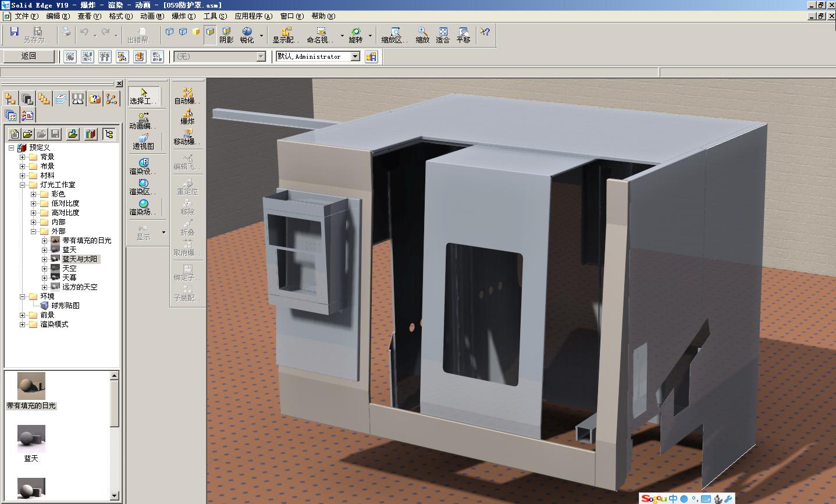Open 渲染设置 render settings
Image resolution: width=836 pixels, height=504 pixels.
point(144,166)
